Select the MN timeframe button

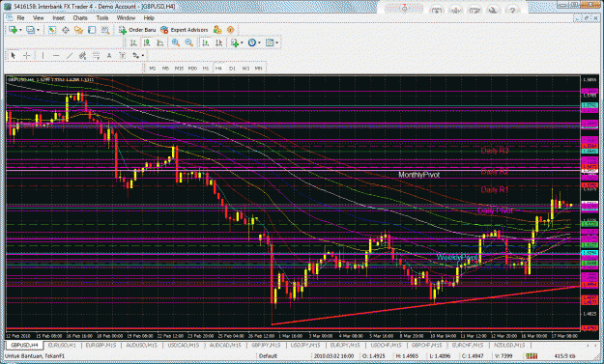pos(258,69)
